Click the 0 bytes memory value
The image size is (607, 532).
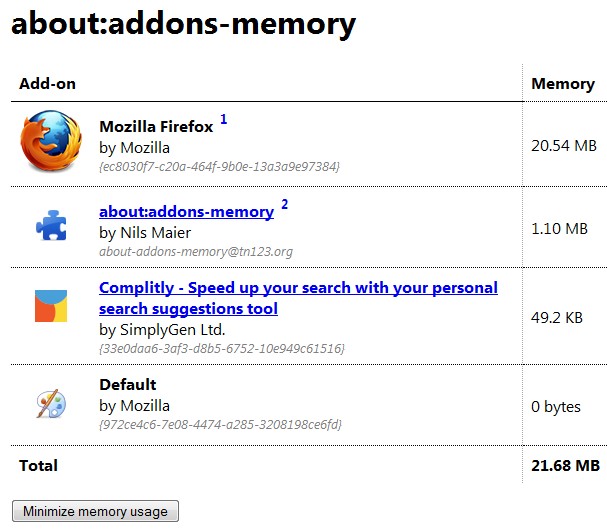(x=557, y=405)
